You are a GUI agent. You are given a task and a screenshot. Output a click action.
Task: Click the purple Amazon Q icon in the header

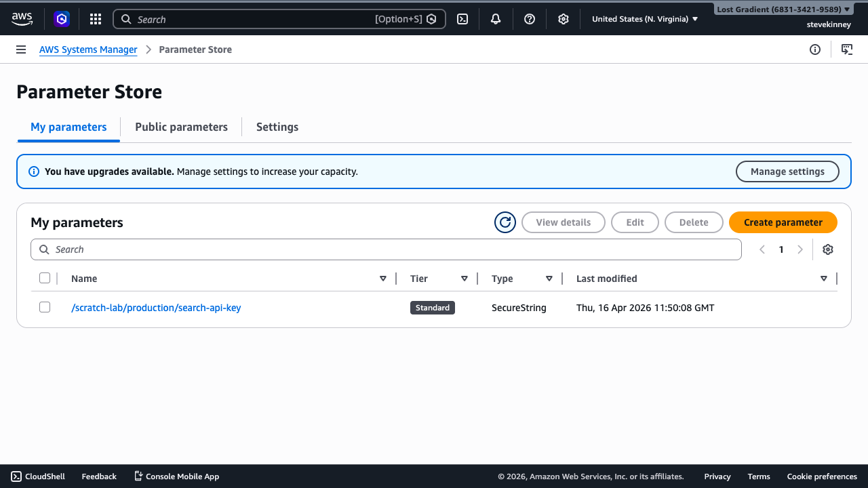(x=62, y=19)
